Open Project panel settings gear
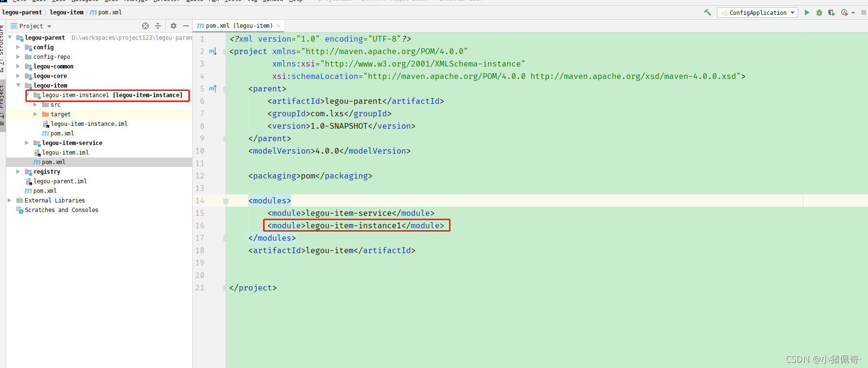Screen dimensions: 868x368 pyautogui.click(x=174, y=26)
